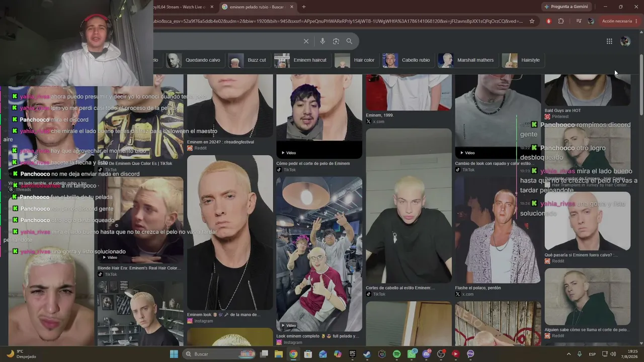Open the Google account avatar menu
The height and width of the screenshot is (362, 644).
625,41
